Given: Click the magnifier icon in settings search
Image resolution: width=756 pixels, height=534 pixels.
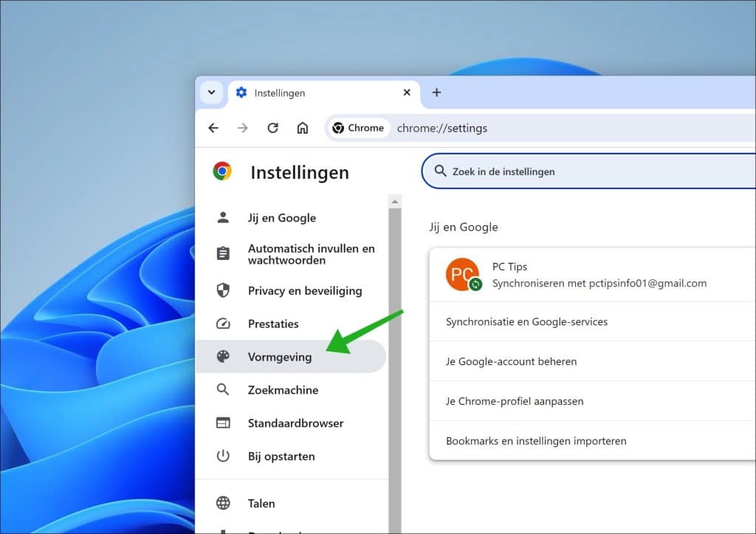Looking at the screenshot, I should 440,171.
